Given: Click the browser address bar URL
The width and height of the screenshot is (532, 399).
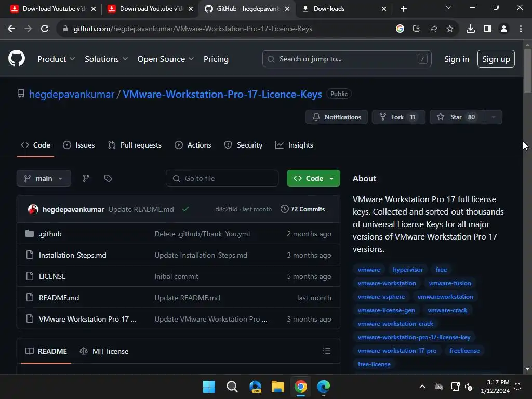Looking at the screenshot, I should (193, 29).
